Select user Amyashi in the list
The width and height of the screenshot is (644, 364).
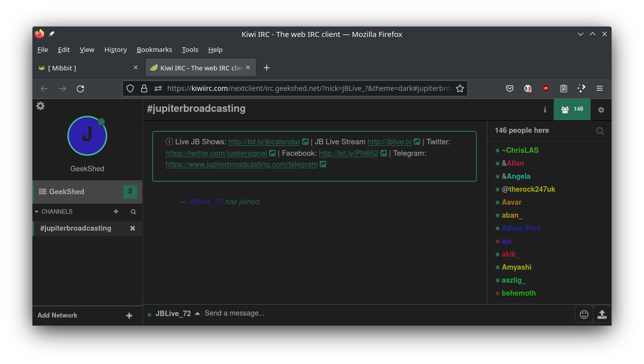pyautogui.click(x=517, y=267)
